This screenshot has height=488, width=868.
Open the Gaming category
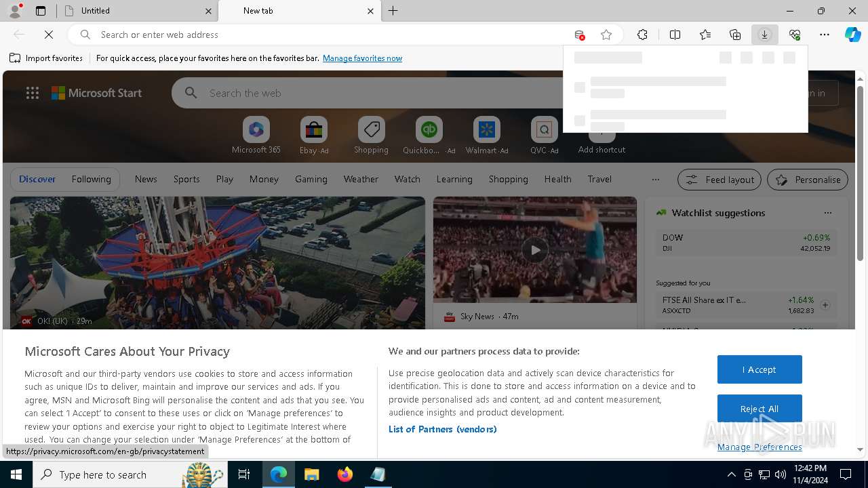[x=311, y=180]
